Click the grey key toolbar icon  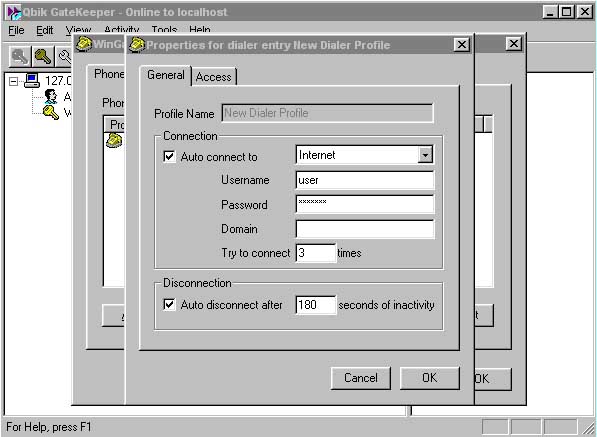click(20, 57)
